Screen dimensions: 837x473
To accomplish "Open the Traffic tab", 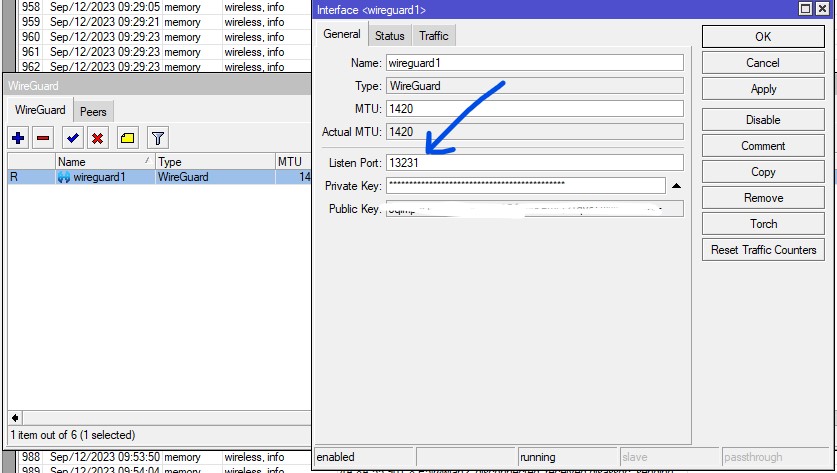I will [x=433, y=36].
